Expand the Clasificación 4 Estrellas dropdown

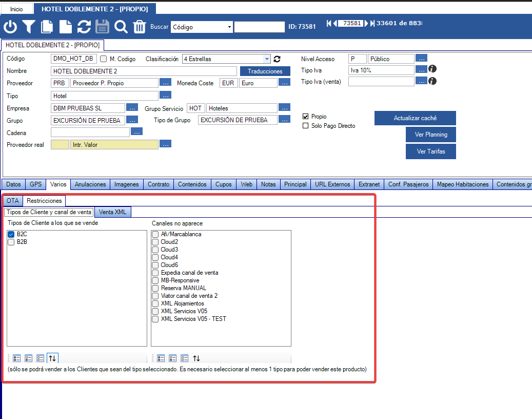pos(267,59)
